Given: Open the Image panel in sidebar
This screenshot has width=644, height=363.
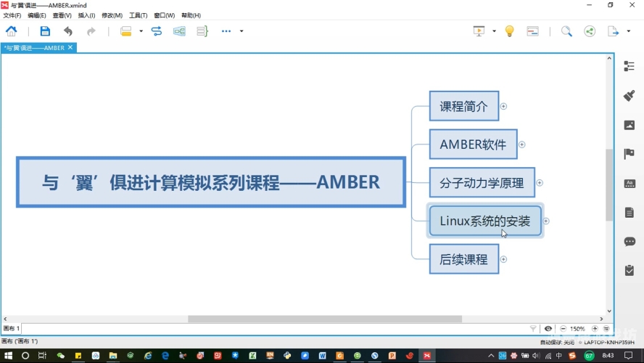Looking at the screenshot, I should click(x=629, y=125).
